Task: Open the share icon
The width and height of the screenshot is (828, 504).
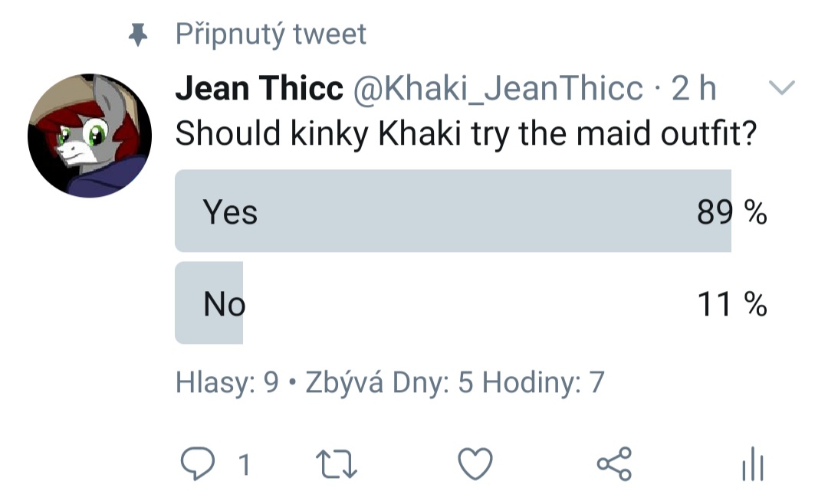Action: coord(614,463)
